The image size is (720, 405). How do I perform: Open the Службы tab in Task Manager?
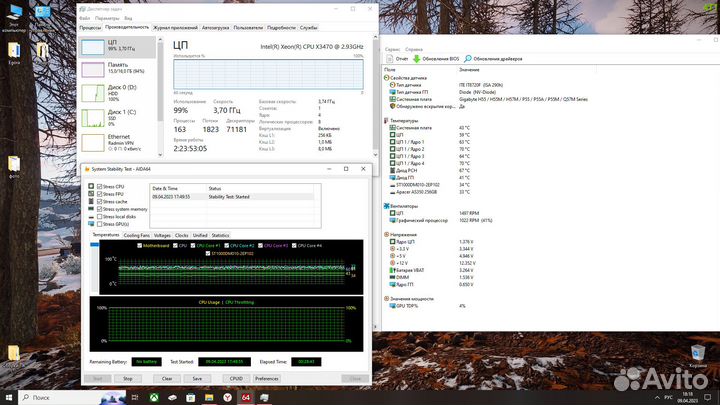tap(309, 28)
